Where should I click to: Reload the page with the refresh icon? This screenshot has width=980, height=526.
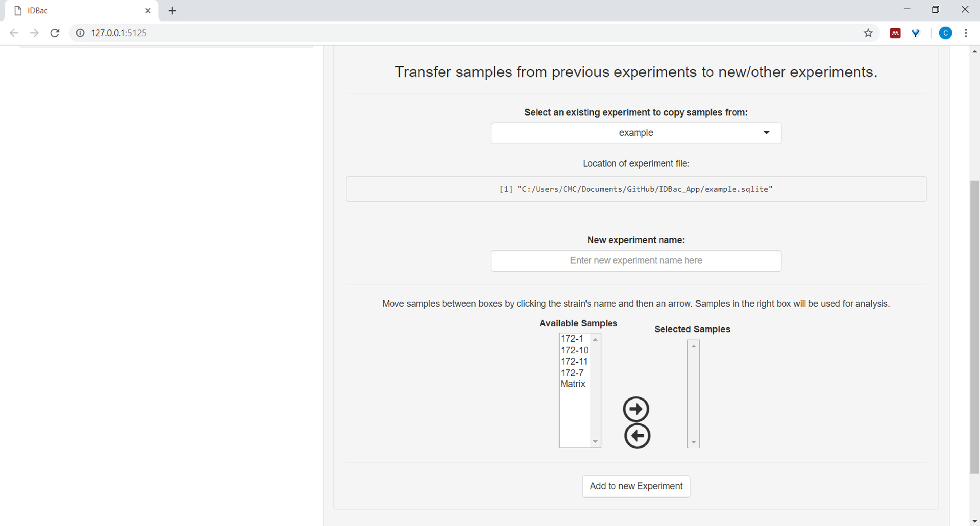[55, 33]
